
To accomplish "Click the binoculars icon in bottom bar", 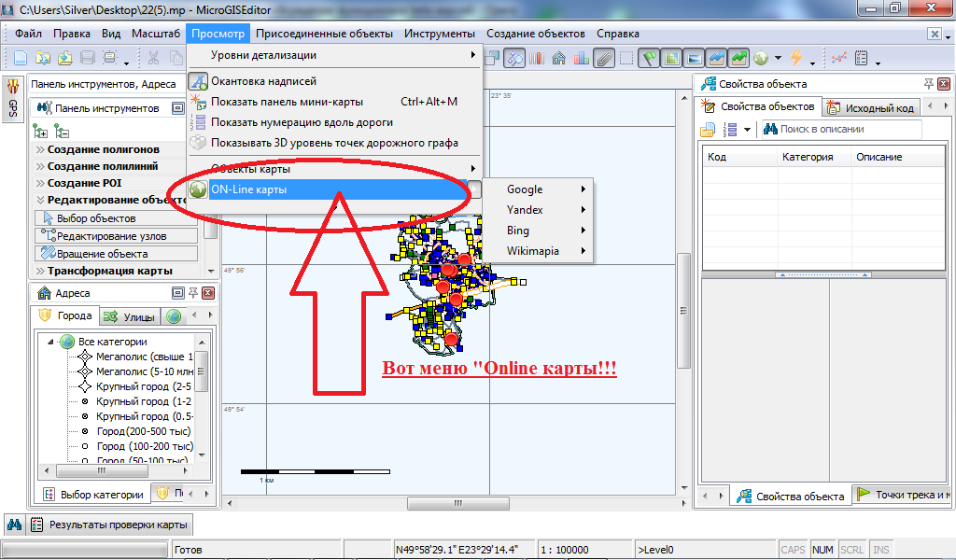I will (x=14, y=525).
